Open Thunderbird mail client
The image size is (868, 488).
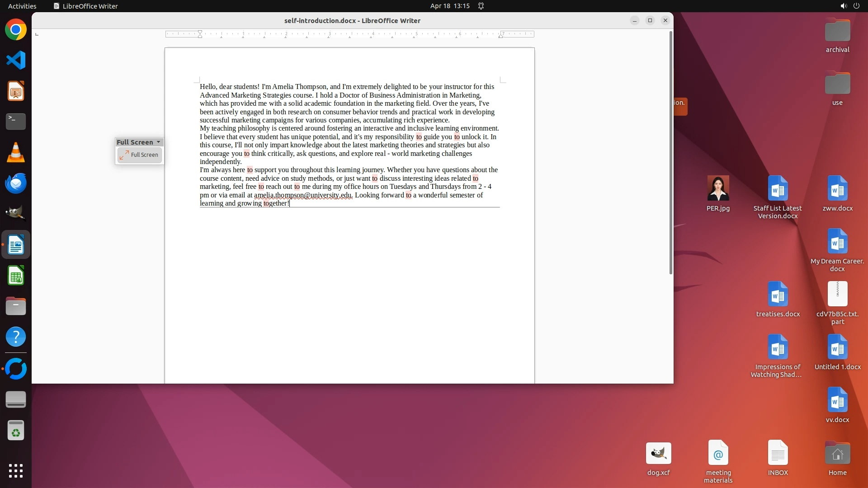click(16, 183)
